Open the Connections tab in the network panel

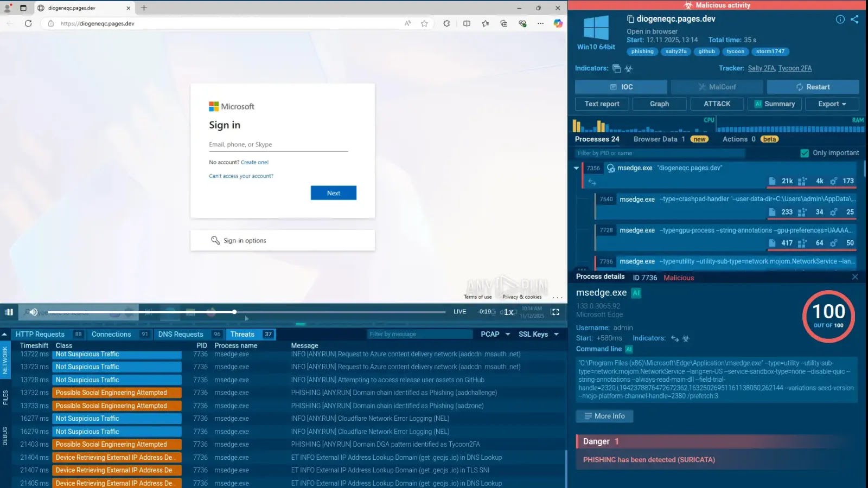[x=111, y=334]
